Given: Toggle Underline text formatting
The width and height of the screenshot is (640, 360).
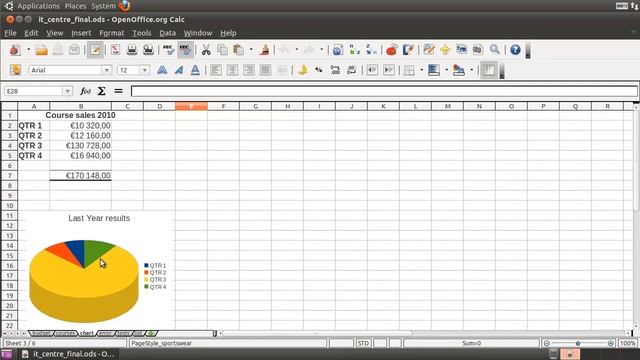Looking at the screenshot, I should [x=195, y=70].
